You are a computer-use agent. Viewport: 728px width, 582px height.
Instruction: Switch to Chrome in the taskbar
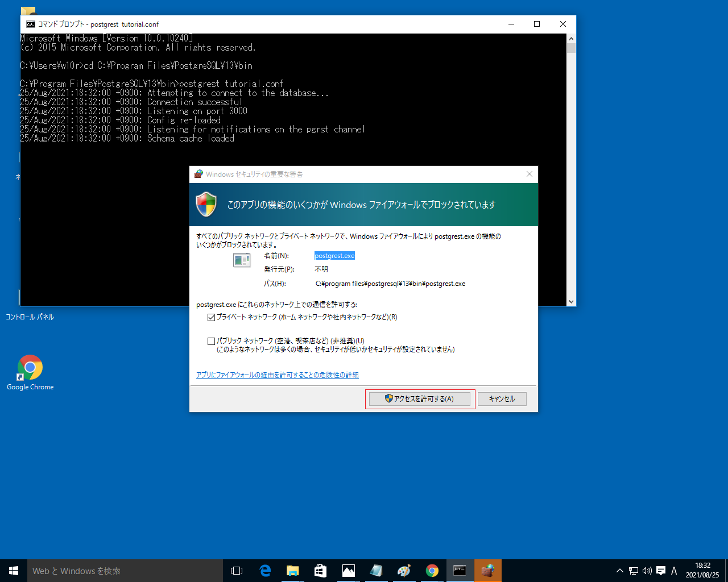coord(432,571)
